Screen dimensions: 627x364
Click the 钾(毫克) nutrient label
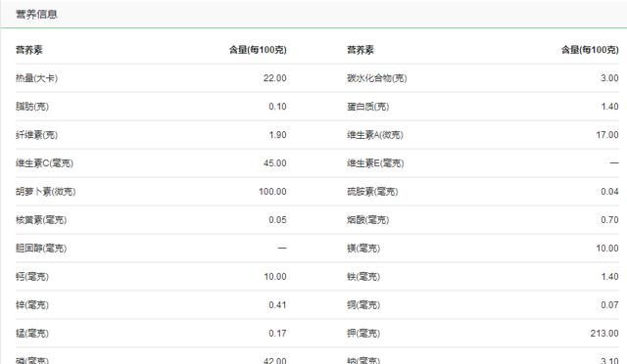coord(363,334)
